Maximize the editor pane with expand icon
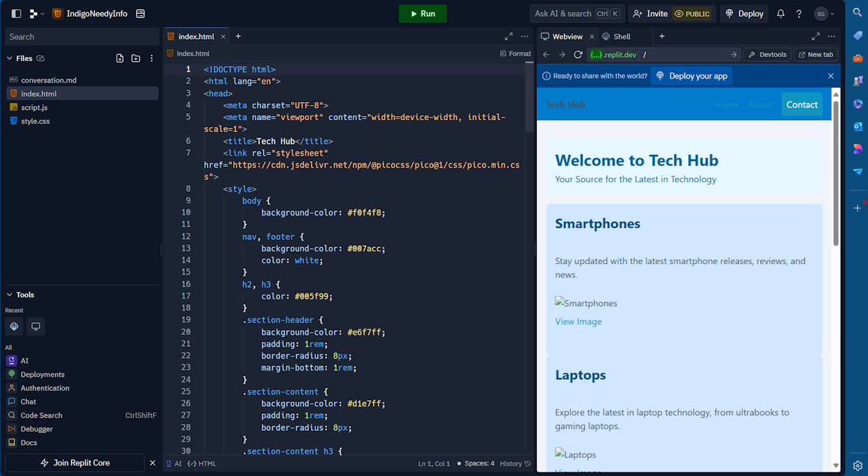Screen dimensions: 868x476 (508, 36)
